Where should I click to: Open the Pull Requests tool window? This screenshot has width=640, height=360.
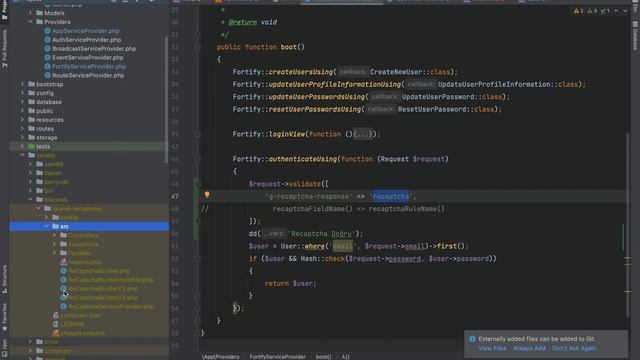(x=4, y=49)
